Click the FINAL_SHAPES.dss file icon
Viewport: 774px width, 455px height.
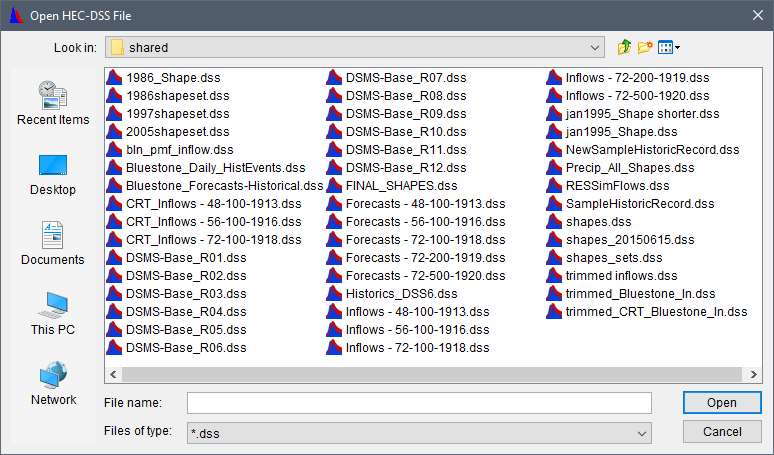334,185
